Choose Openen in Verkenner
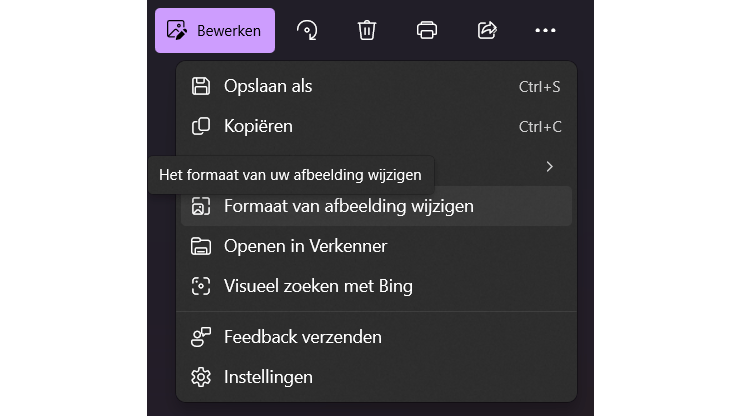Image resolution: width=740 pixels, height=416 pixels. click(x=305, y=246)
